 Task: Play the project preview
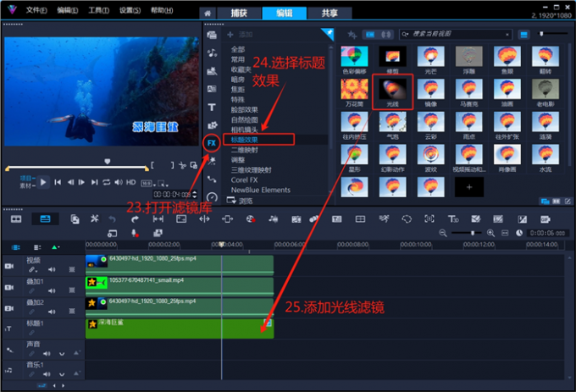tap(43, 182)
